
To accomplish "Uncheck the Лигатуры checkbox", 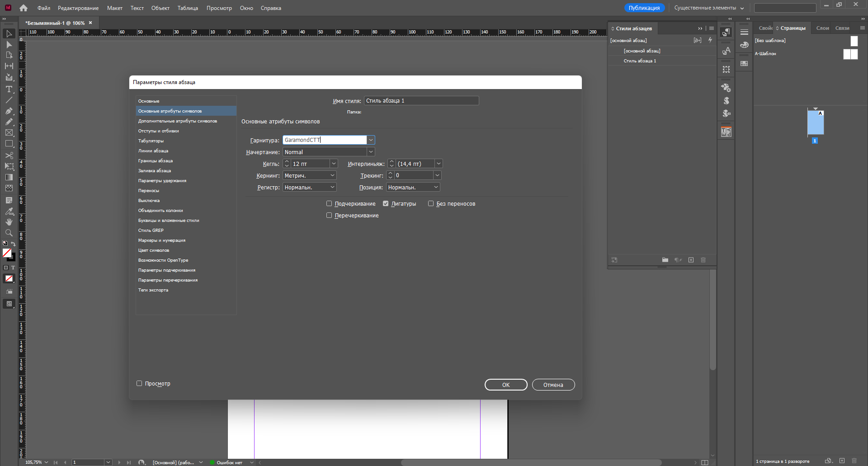I will (x=386, y=204).
